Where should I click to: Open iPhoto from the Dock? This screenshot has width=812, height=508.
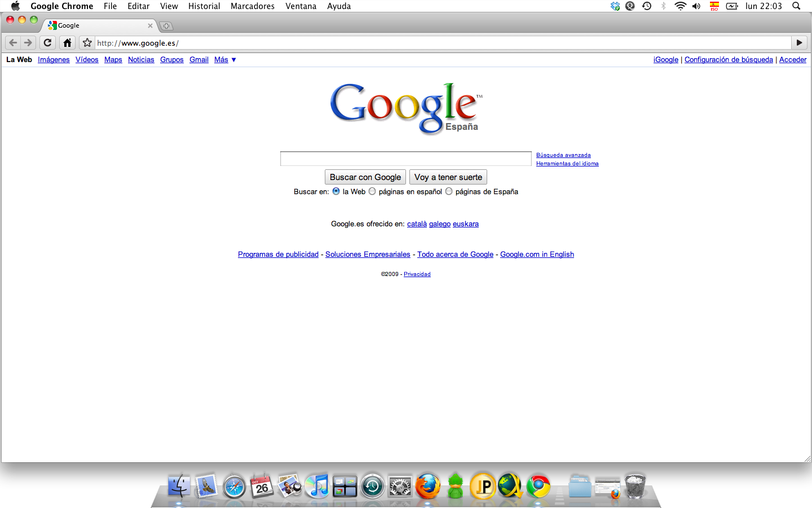pyautogui.click(x=290, y=485)
